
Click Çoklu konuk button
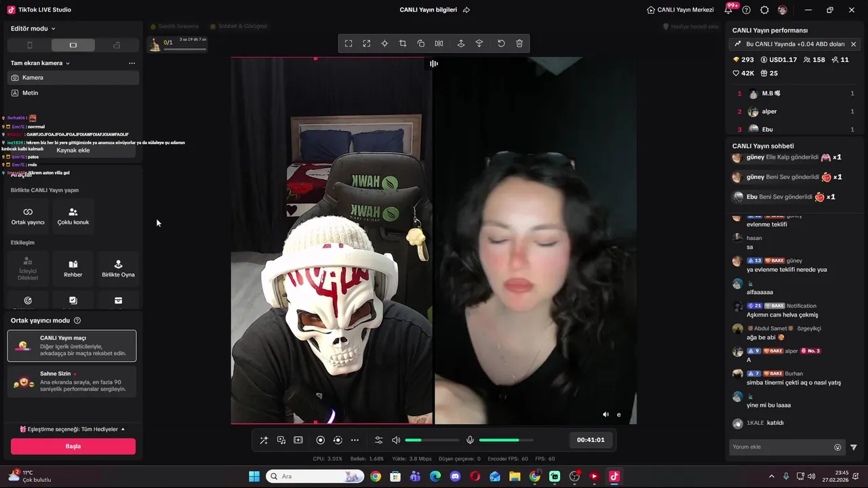point(73,216)
